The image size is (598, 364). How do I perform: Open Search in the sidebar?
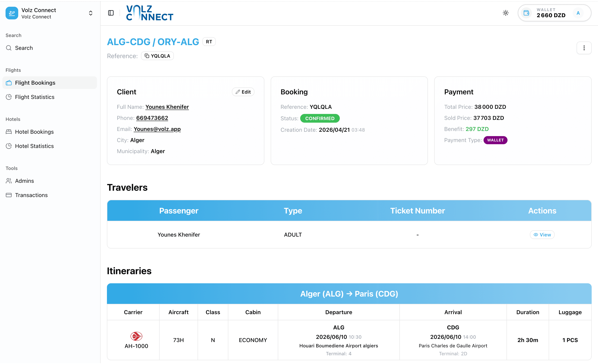click(50, 48)
